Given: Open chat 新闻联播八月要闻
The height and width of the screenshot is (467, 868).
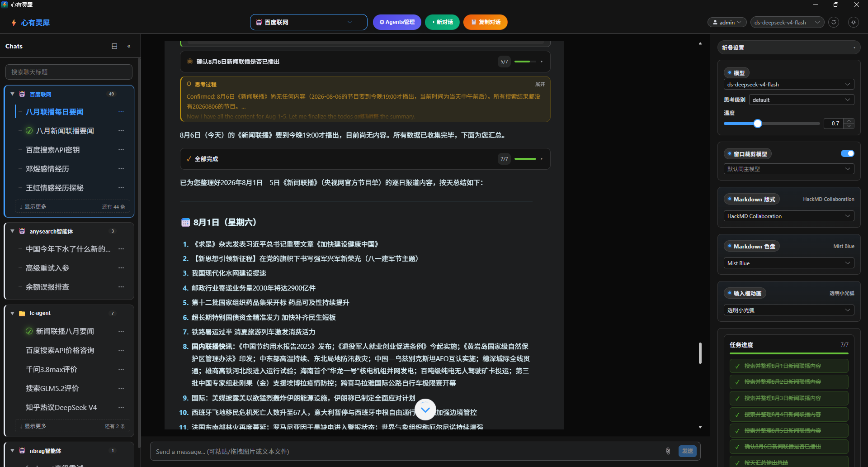Looking at the screenshot, I should click(x=65, y=331).
